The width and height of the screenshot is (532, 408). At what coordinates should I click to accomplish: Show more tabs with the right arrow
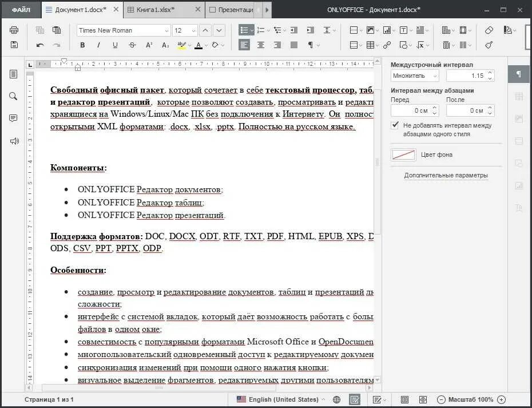coord(267,10)
